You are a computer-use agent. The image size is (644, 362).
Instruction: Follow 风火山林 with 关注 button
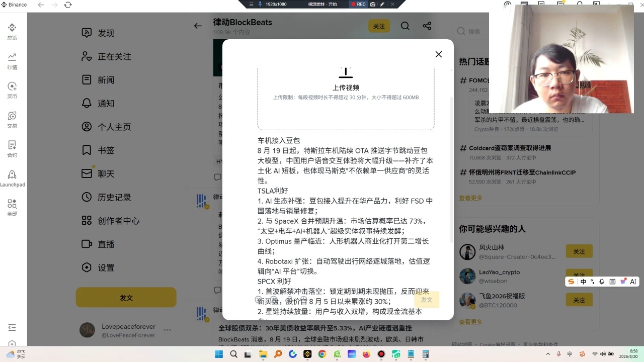(x=579, y=251)
